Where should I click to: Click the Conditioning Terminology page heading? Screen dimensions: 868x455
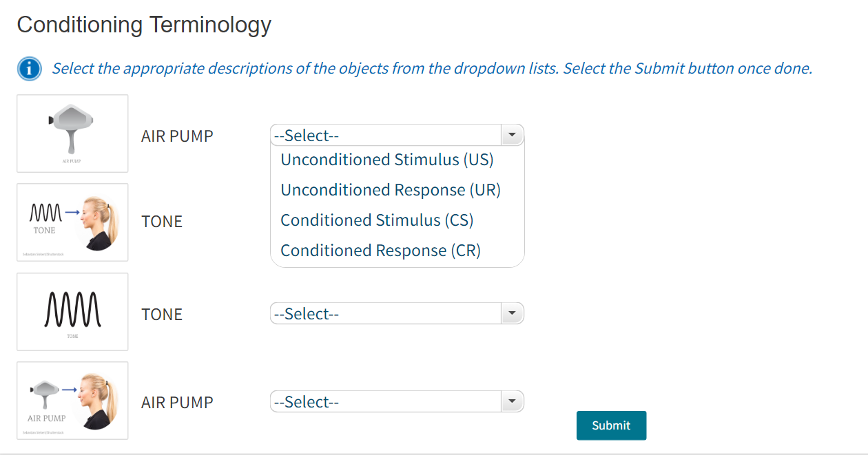(145, 24)
